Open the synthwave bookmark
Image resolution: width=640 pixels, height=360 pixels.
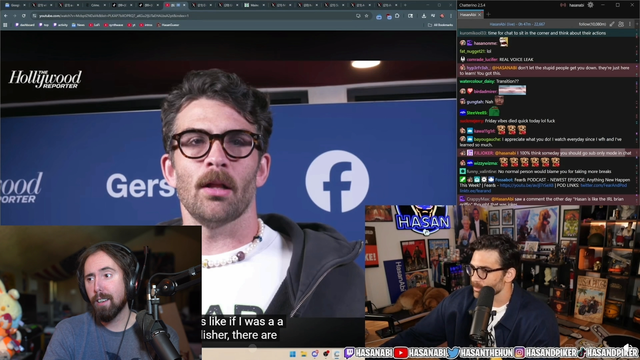click(x=113, y=25)
